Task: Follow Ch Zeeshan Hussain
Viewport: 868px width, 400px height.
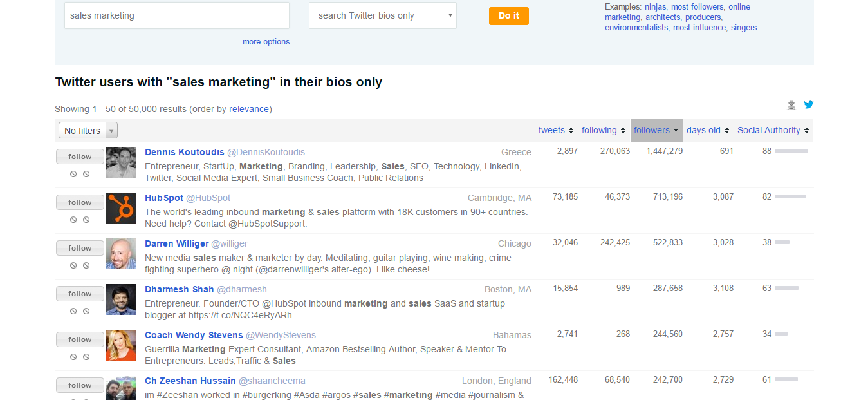Action: [x=80, y=385]
